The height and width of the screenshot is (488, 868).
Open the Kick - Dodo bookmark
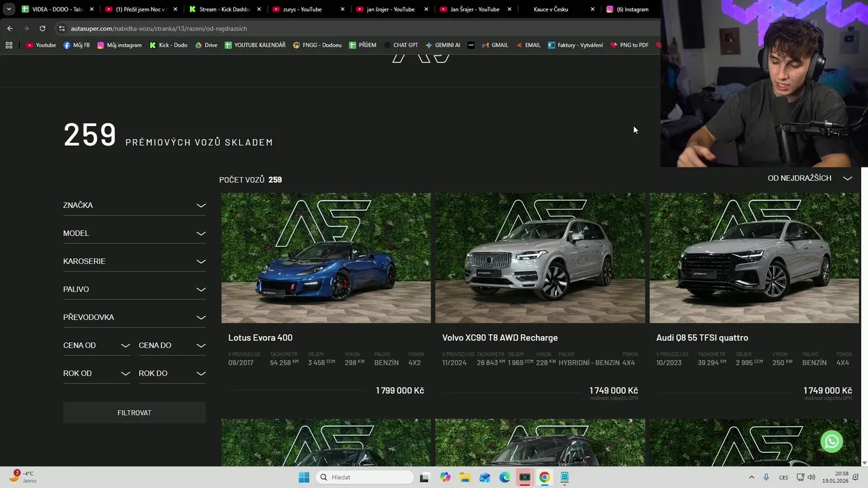[168, 45]
